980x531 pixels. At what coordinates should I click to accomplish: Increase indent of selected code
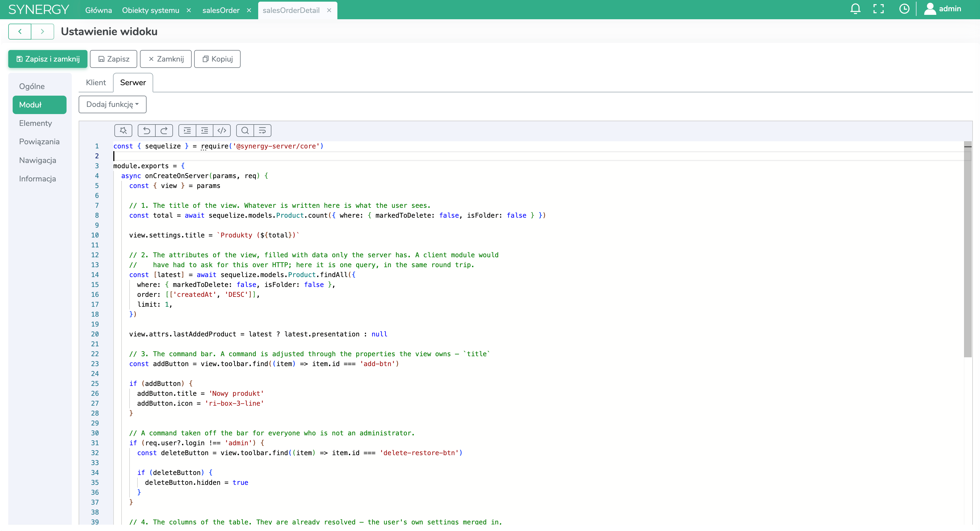coord(187,131)
